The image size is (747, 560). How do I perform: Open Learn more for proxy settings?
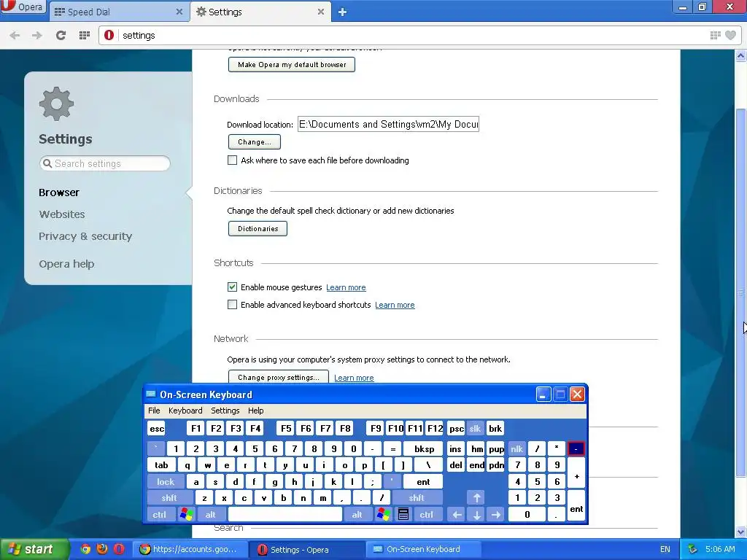pyautogui.click(x=354, y=378)
